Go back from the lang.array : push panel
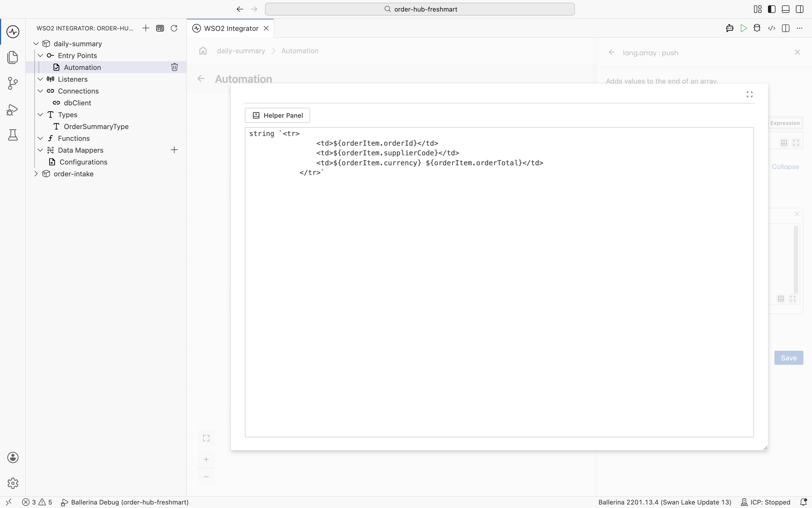The width and height of the screenshot is (812, 508). tap(612, 52)
